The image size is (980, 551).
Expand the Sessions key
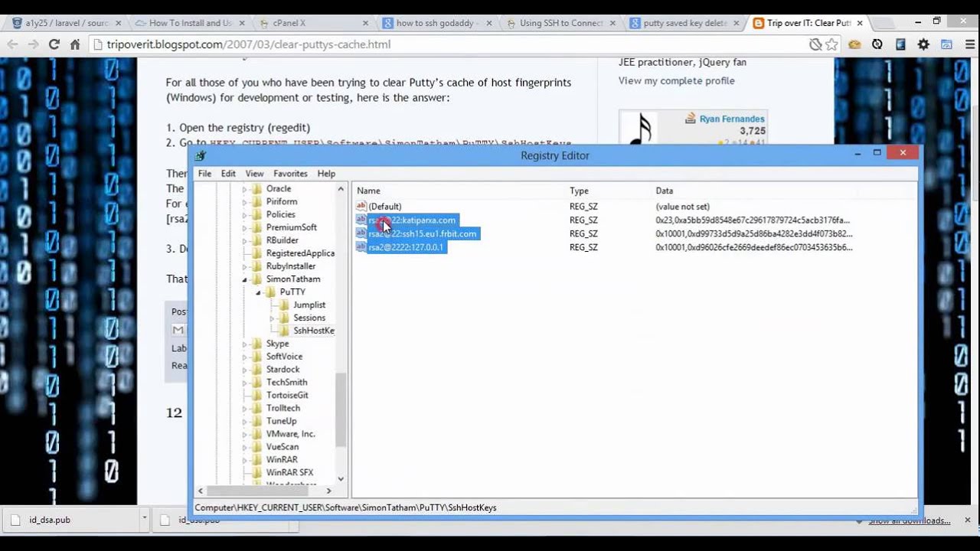272,318
